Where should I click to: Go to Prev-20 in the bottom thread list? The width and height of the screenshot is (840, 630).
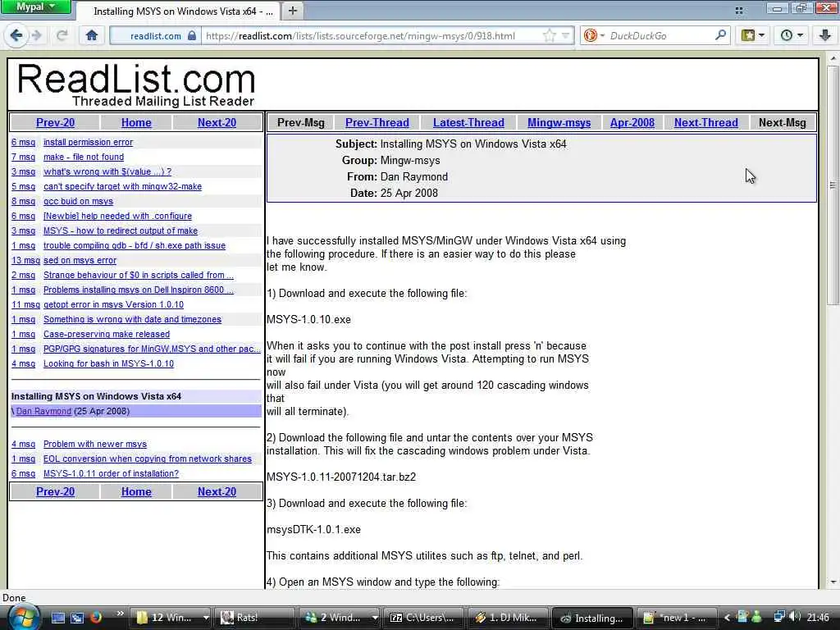pyautogui.click(x=55, y=491)
